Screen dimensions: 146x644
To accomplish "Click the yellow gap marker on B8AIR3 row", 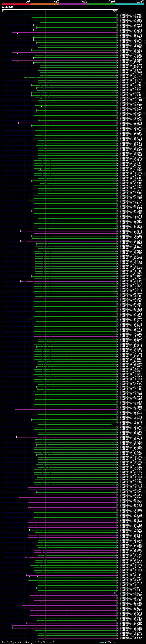I will point(18,53).
